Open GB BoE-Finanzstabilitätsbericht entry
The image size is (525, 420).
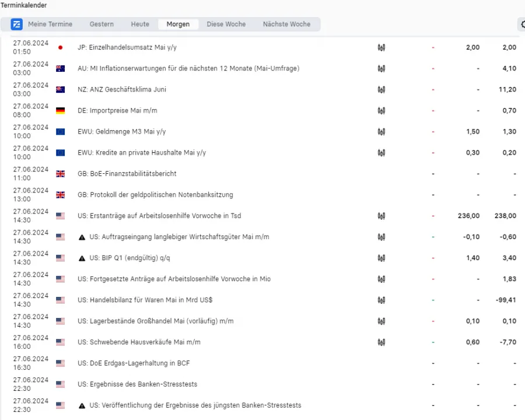(127, 174)
